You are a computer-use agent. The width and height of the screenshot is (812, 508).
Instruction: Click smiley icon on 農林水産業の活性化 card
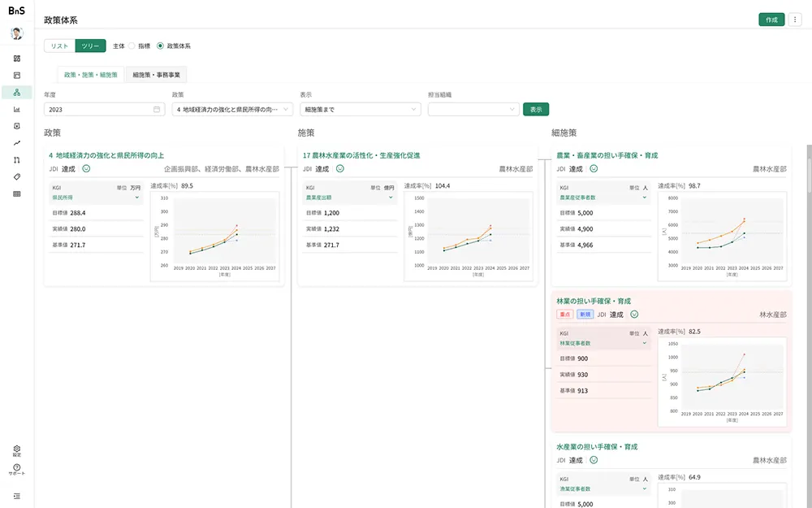340,168
